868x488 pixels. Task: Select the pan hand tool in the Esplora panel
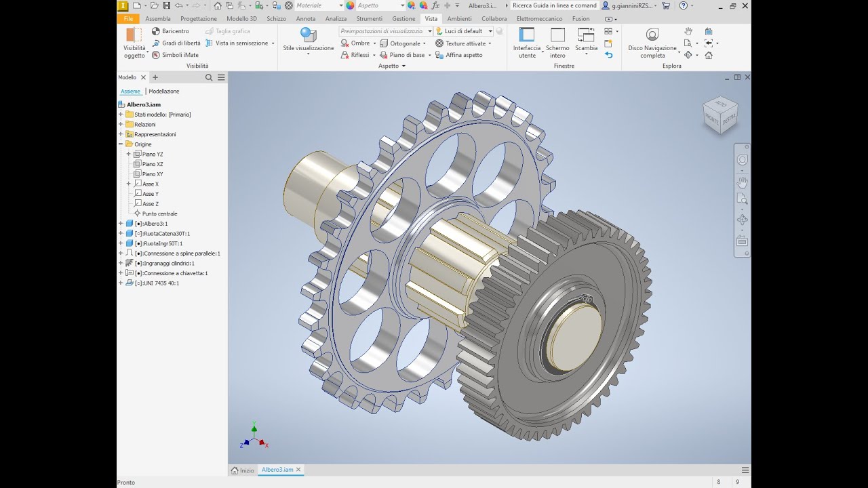click(x=688, y=31)
